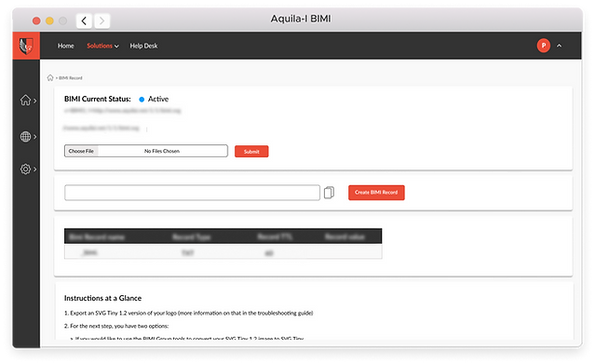The width and height of the screenshot is (595, 364).
Task: Expand the chevron beside the sidebar globe icon
Action: [34, 137]
